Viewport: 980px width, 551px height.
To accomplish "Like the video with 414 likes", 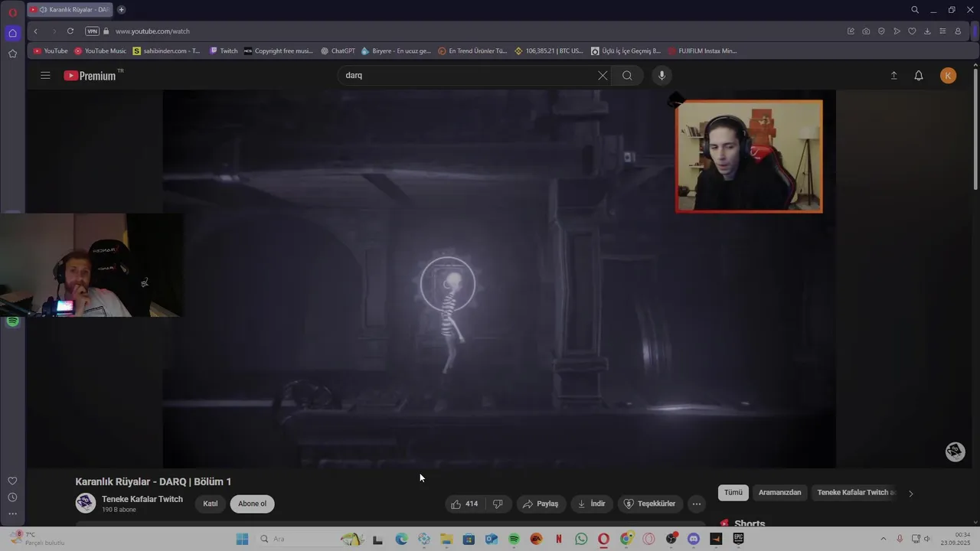I will pyautogui.click(x=464, y=504).
